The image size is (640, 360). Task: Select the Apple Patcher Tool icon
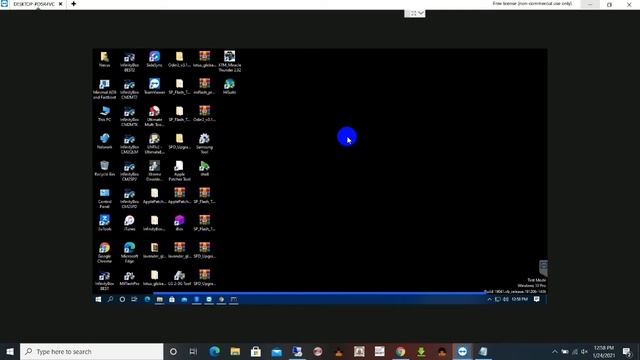179,171
